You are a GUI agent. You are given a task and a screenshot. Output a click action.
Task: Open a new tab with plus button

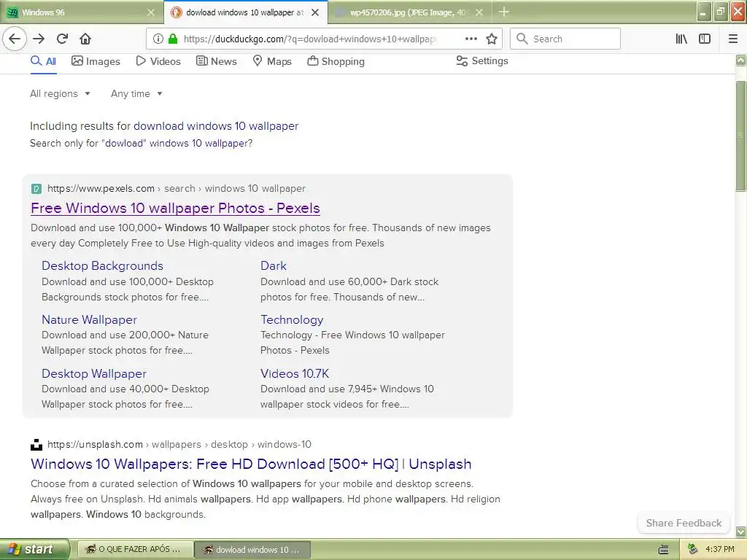504,12
